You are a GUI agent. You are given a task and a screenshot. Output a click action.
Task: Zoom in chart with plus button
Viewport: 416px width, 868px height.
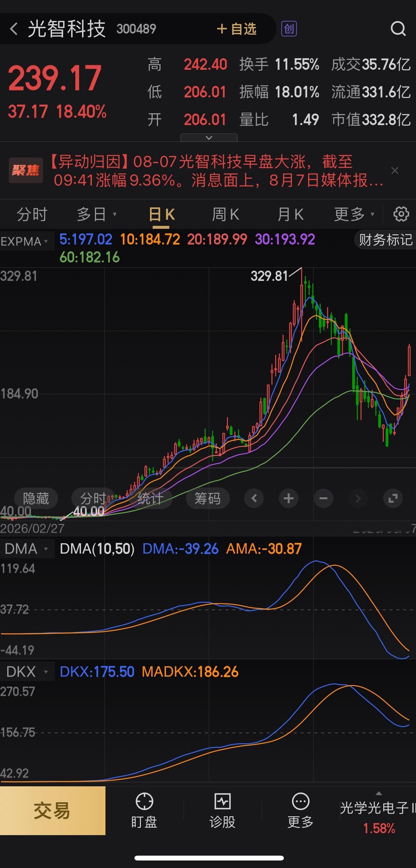coord(289,498)
